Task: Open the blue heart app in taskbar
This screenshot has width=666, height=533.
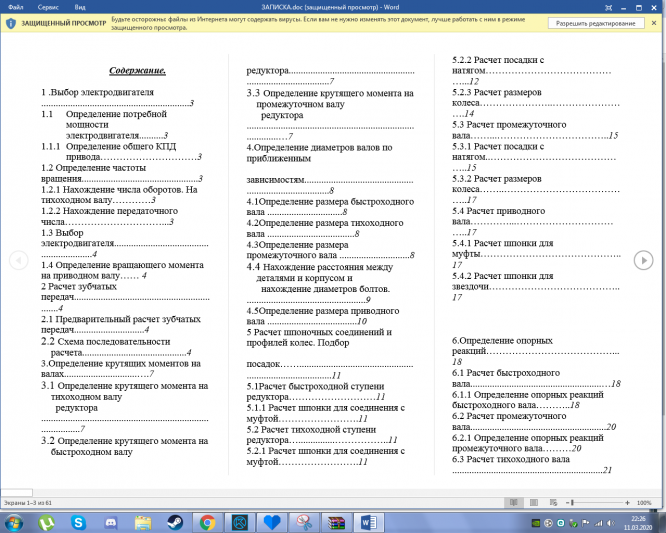Action: point(272,523)
